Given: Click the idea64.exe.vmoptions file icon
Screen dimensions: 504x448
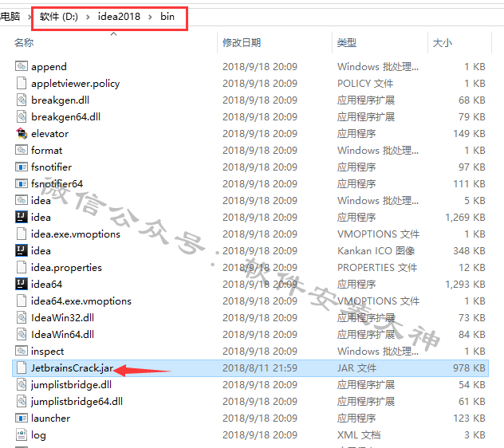Looking at the screenshot, I should point(22,301).
